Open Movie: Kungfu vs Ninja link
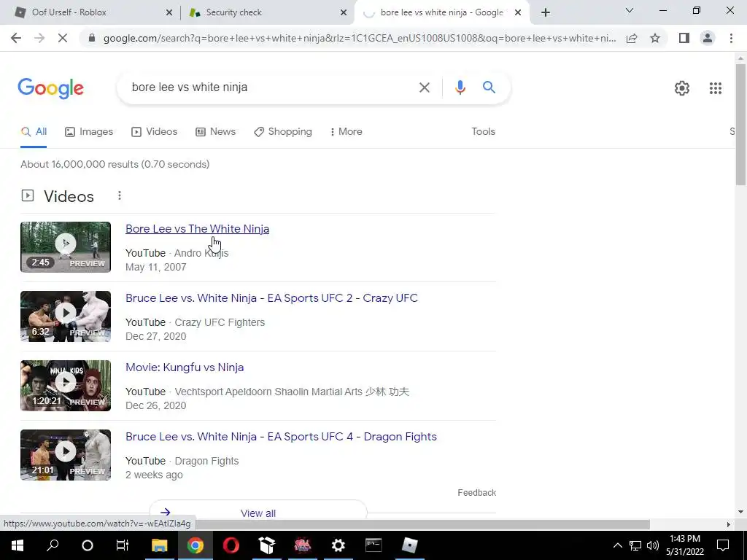Image resolution: width=747 pixels, height=560 pixels. (185, 367)
